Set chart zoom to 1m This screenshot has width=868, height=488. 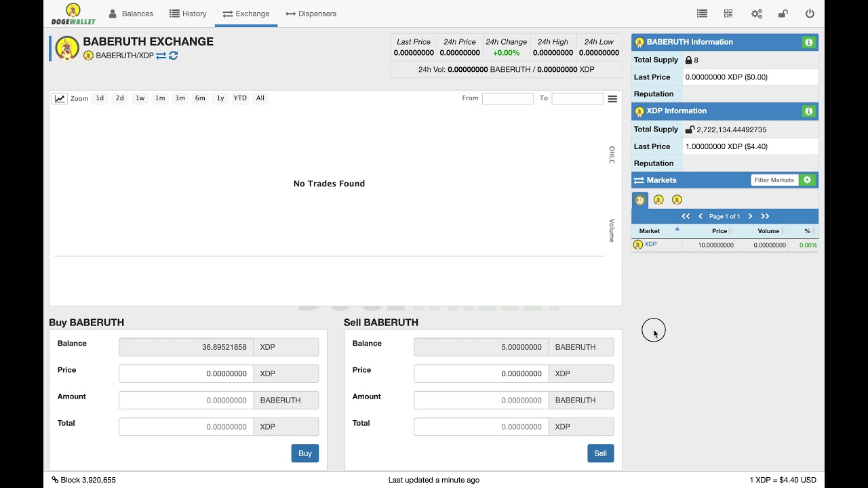[160, 98]
